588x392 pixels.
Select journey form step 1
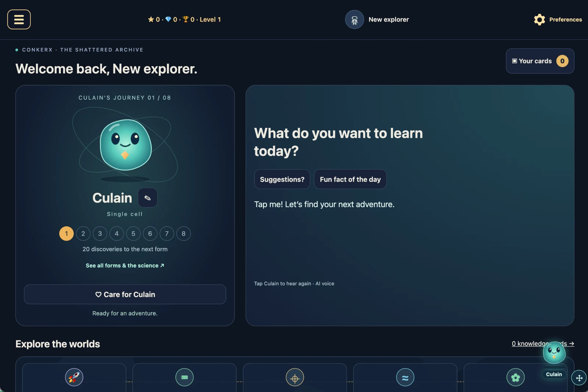pyautogui.click(x=67, y=233)
